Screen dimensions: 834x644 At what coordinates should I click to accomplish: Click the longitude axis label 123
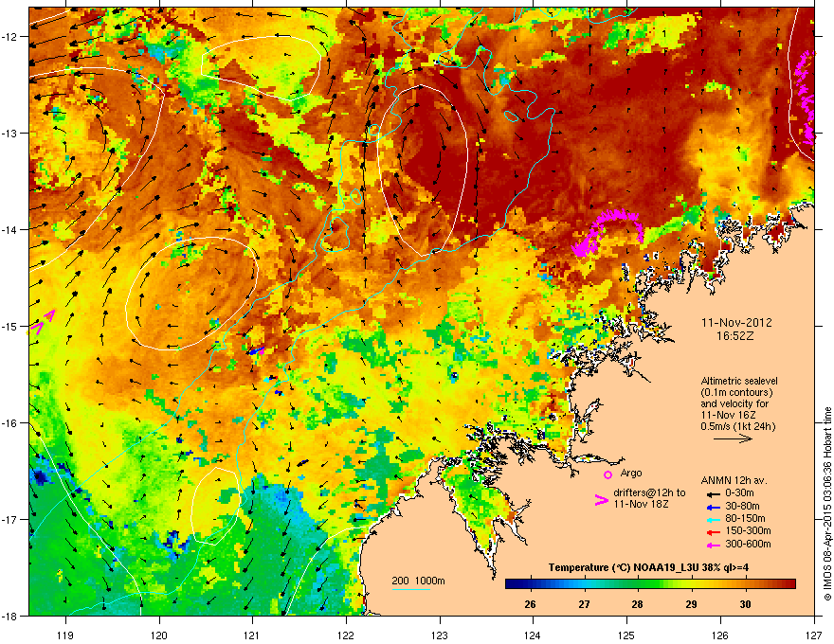440,635
